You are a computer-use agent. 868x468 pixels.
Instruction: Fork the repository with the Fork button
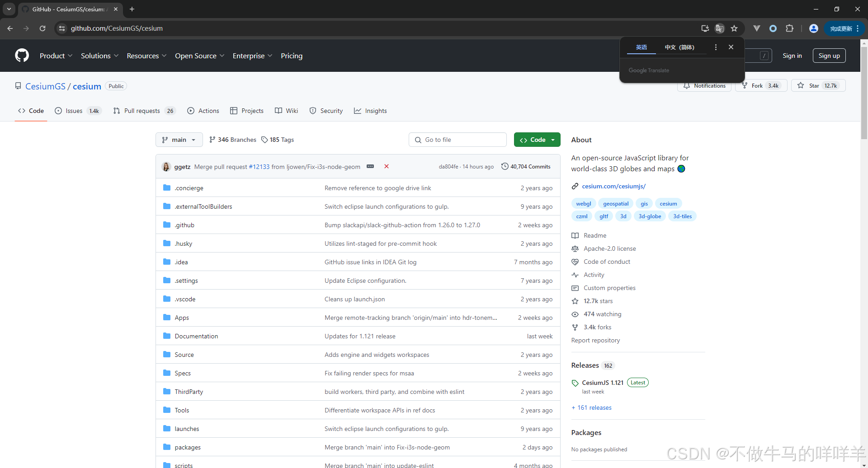click(761, 85)
